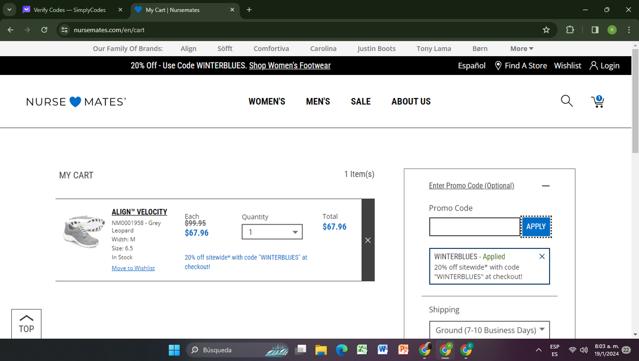
Task: Toggle the browser side panel icon
Action: (x=595, y=30)
